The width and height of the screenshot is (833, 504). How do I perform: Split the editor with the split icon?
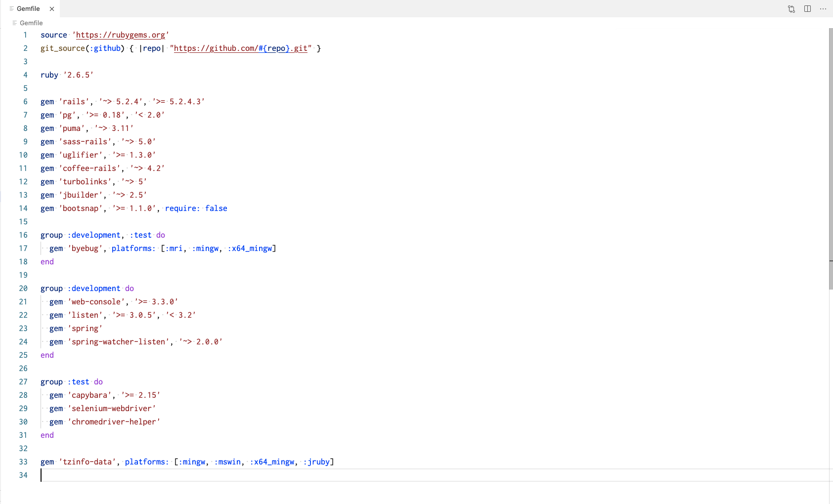(x=807, y=9)
